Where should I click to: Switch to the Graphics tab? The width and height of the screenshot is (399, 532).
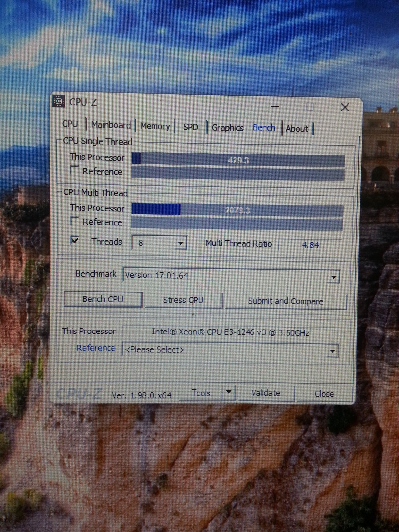228,128
